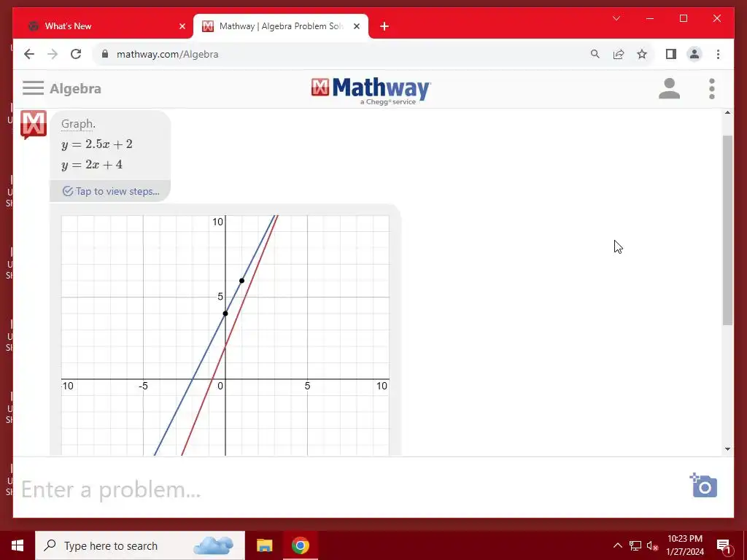Open File Explorer from the taskbar
Image resolution: width=747 pixels, height=560 pixels.
[x=264, y=545]
